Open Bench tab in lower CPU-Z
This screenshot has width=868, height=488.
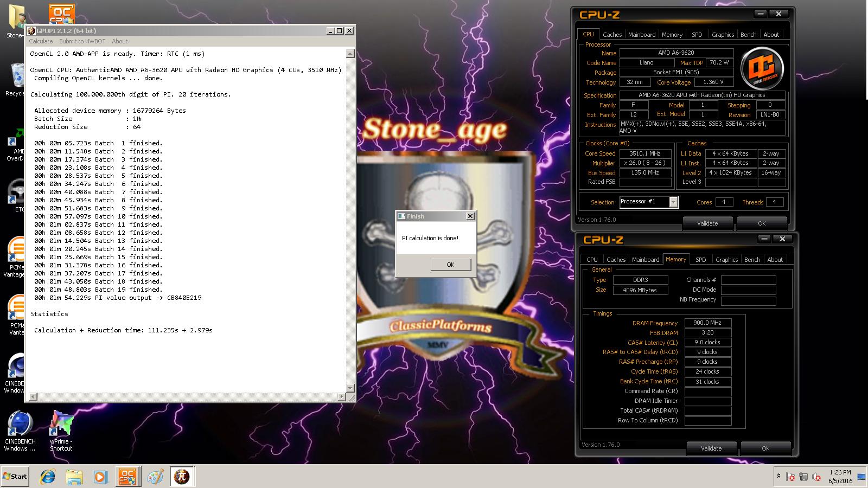tap(752, 260)
